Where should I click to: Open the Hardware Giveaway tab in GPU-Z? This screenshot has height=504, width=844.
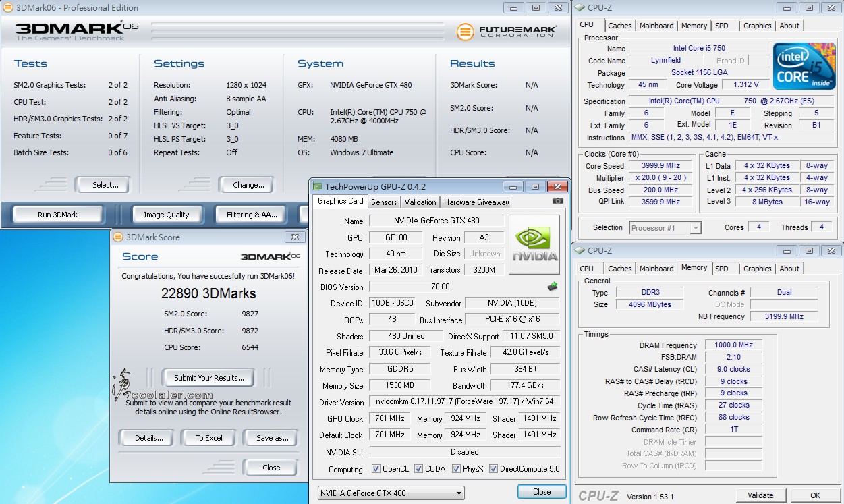[x=476, y=202]
